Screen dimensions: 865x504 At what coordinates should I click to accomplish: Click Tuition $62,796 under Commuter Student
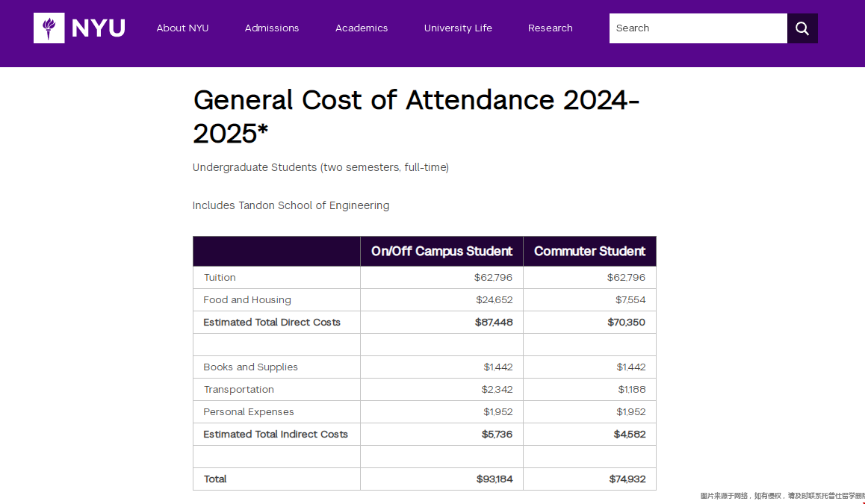click(626, 277)
